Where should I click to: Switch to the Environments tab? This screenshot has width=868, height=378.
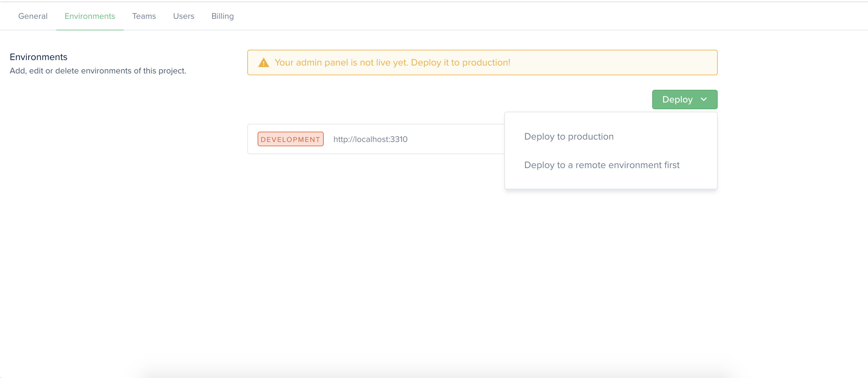coord(90,16)
